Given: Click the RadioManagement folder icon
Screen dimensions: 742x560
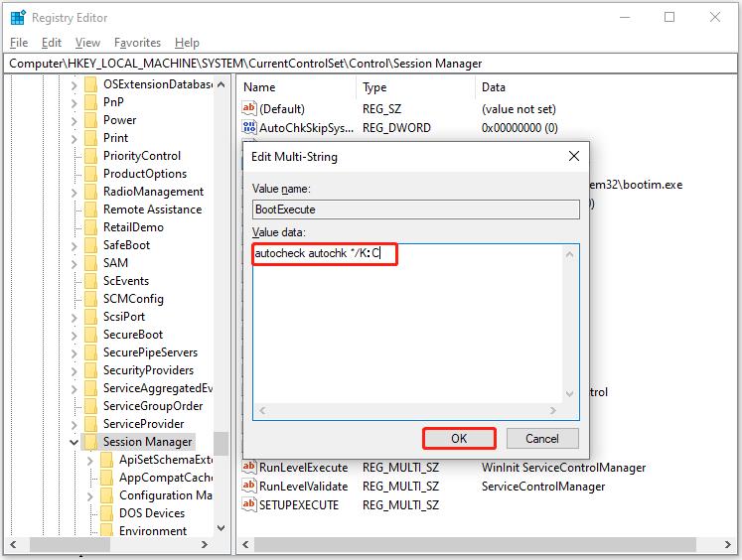Looking at the screenshot, I should coord(90,192).
